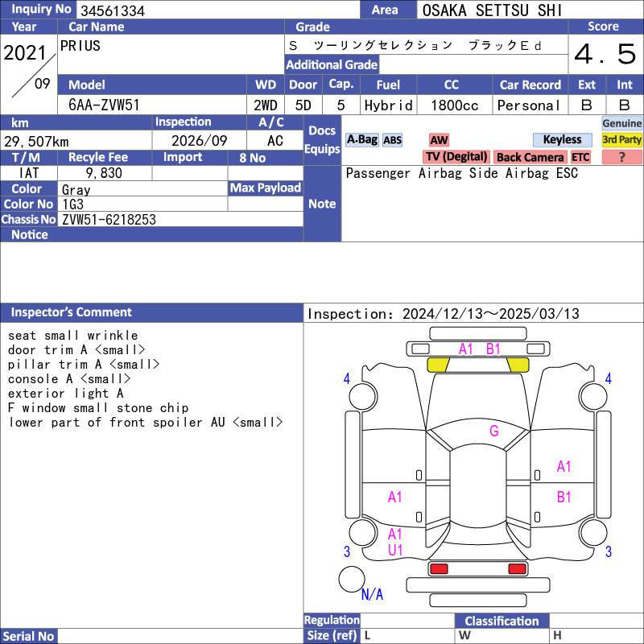Click the U1 damage mark on the diagram
Viewport: 644px width, 644px height.
(x=395, y=550)
